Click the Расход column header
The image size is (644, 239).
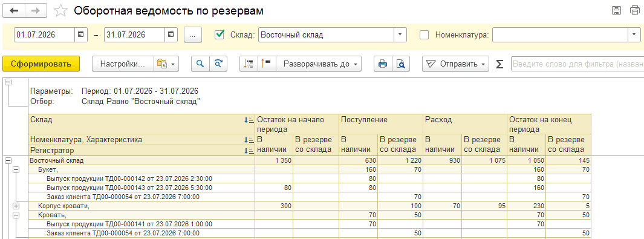[466, 124]
